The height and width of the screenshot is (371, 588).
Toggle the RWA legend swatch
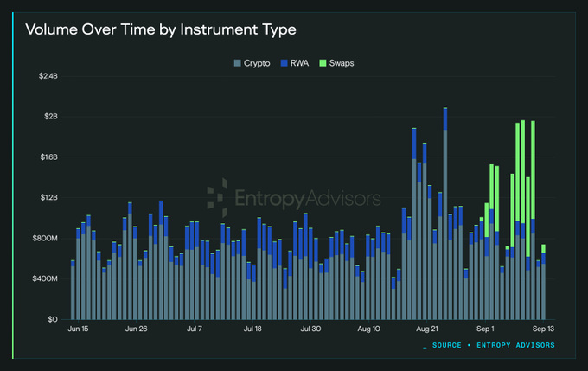[x=284, y=63]
